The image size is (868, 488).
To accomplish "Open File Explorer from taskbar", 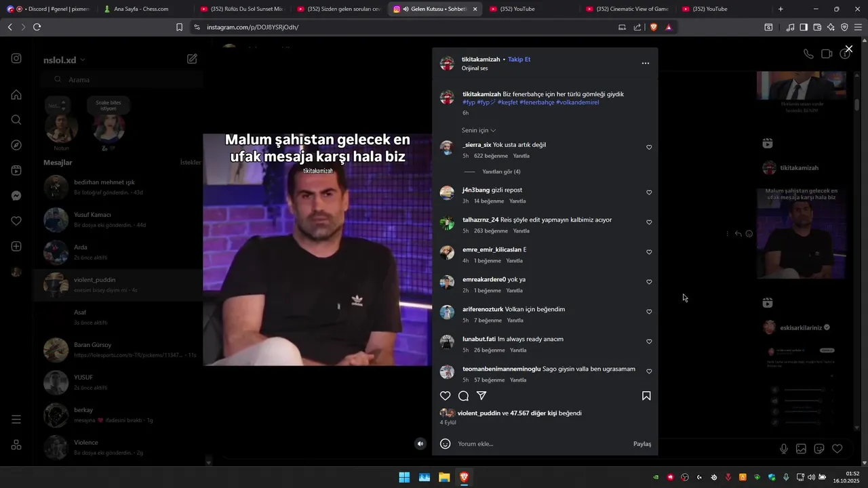I will pos(444,477).
